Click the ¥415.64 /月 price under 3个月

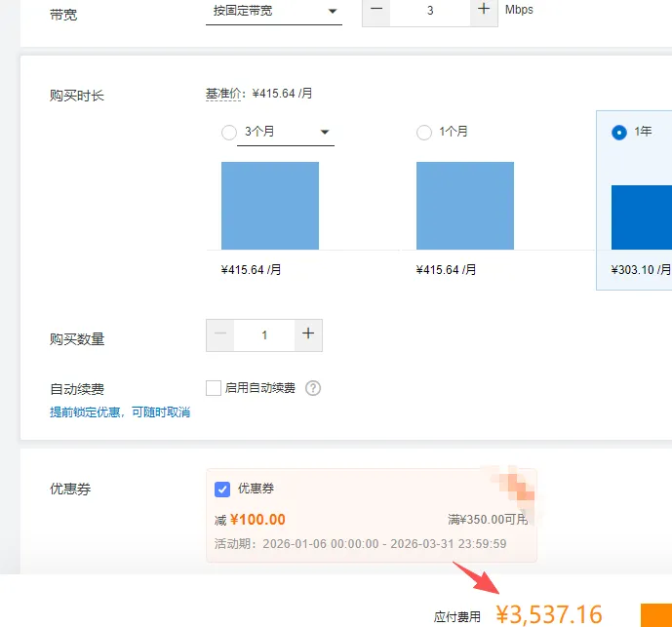[251, 269]
